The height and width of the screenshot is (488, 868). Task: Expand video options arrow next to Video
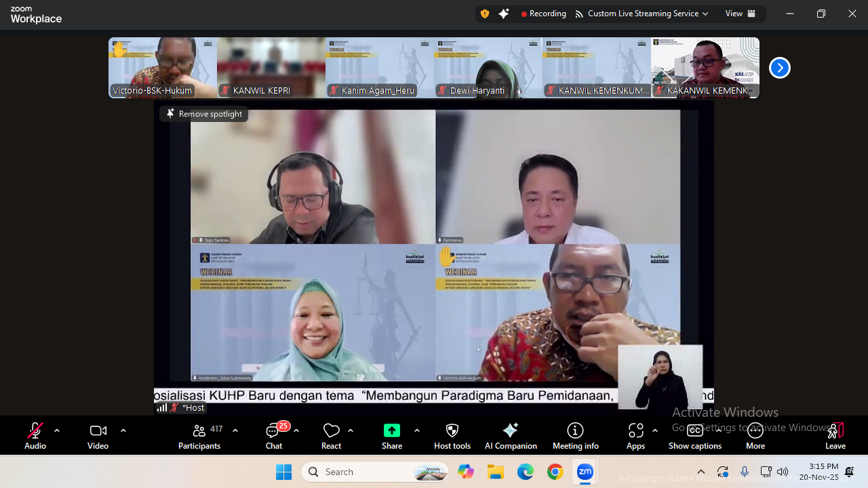[x=123, y=430]
